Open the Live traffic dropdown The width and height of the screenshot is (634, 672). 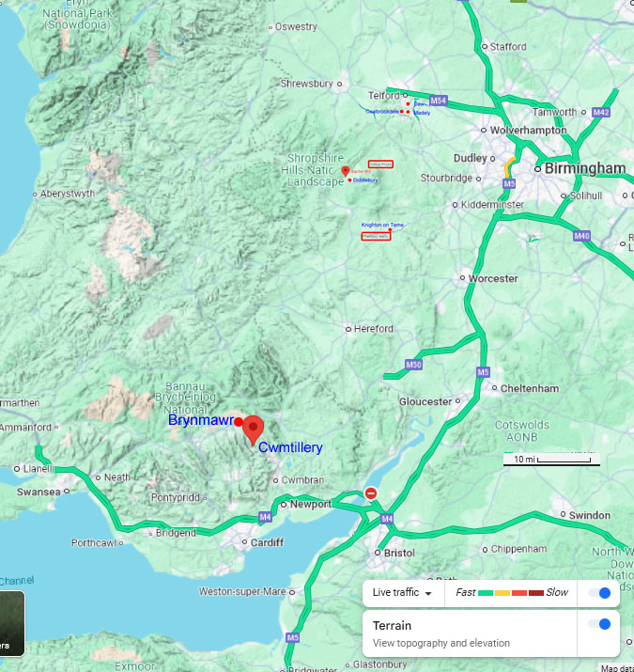pos(402,593)
